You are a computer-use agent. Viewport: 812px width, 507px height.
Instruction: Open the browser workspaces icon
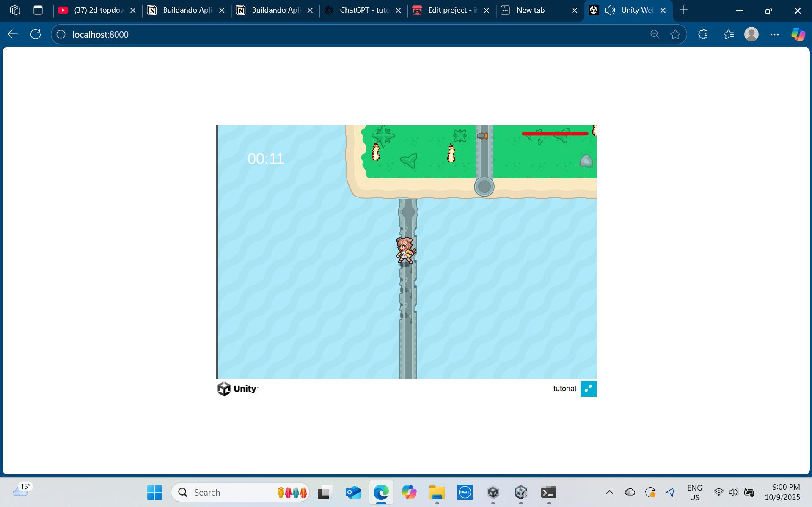(15, 10)
